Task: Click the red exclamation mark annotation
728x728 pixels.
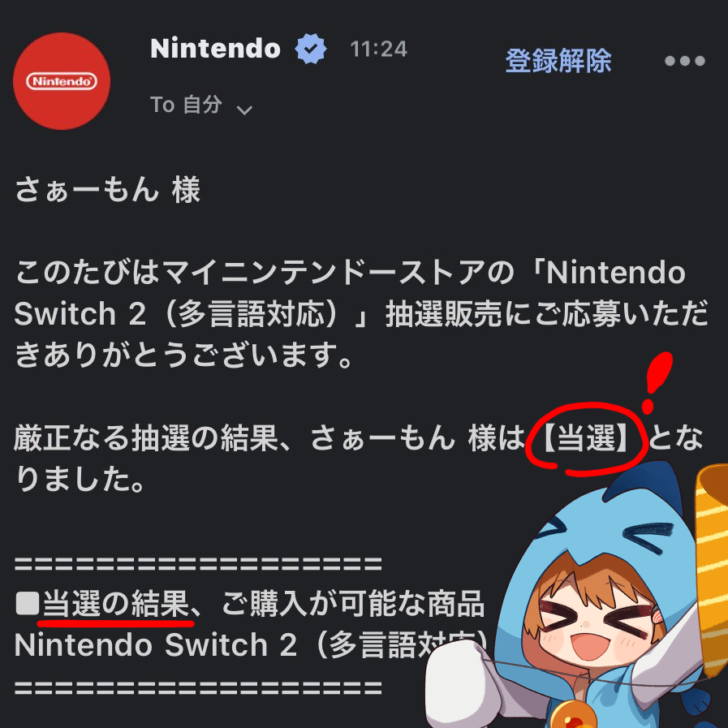Action: (x=657, y=382)
